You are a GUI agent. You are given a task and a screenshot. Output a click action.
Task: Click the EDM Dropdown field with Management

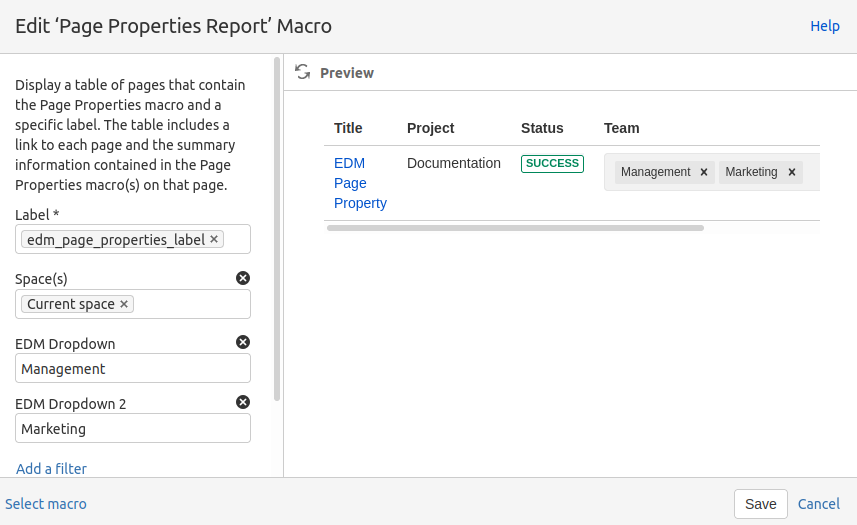(x=132, y=369)
